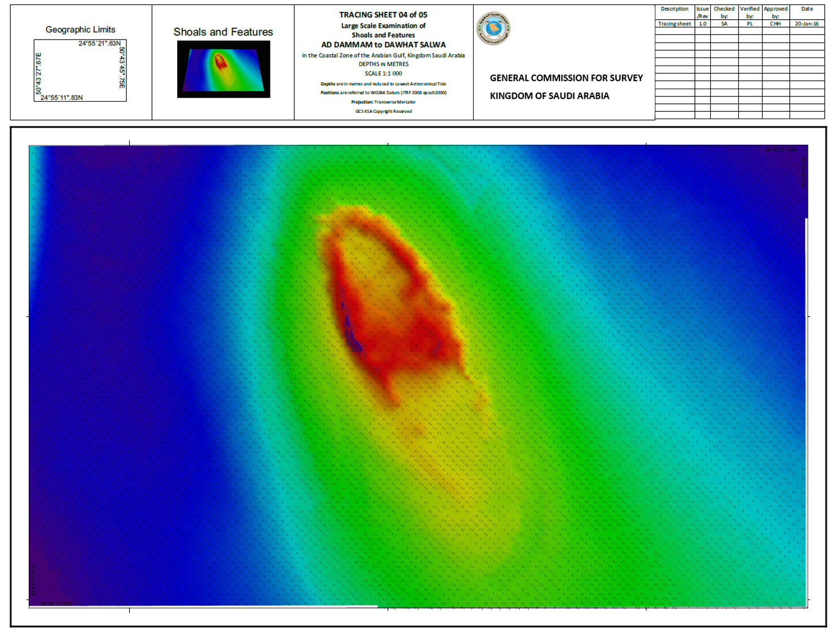Click 'GENERAL COMMISSION FOR SURVEY' text
Image resolution: width=840 pixels, height=635 pixels.
pyautogui.click(x=566, y=78)
